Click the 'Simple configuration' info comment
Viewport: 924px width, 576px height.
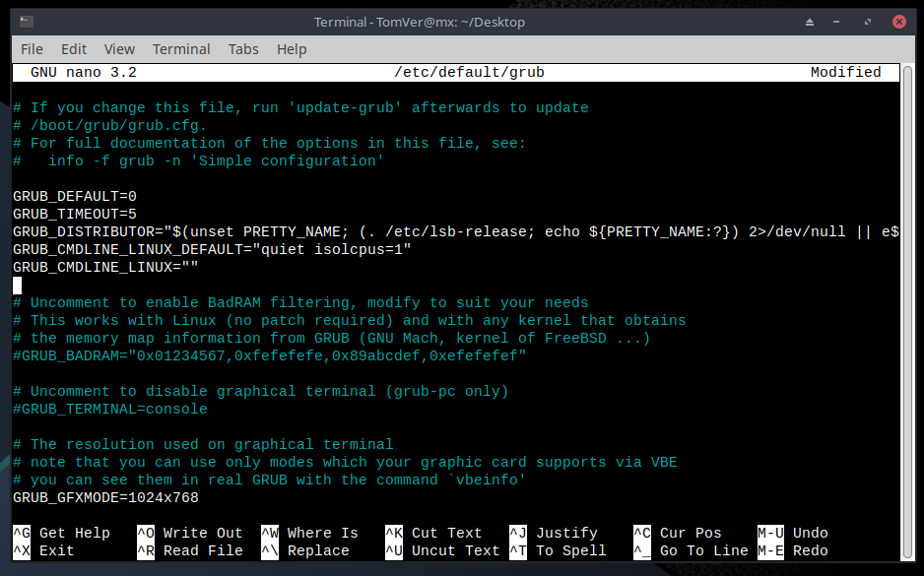199,160
